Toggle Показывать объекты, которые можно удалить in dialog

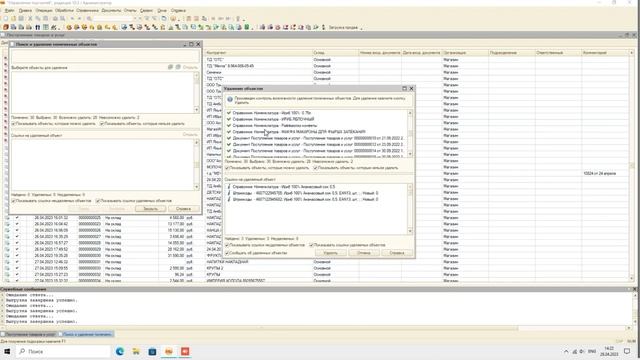227,168
